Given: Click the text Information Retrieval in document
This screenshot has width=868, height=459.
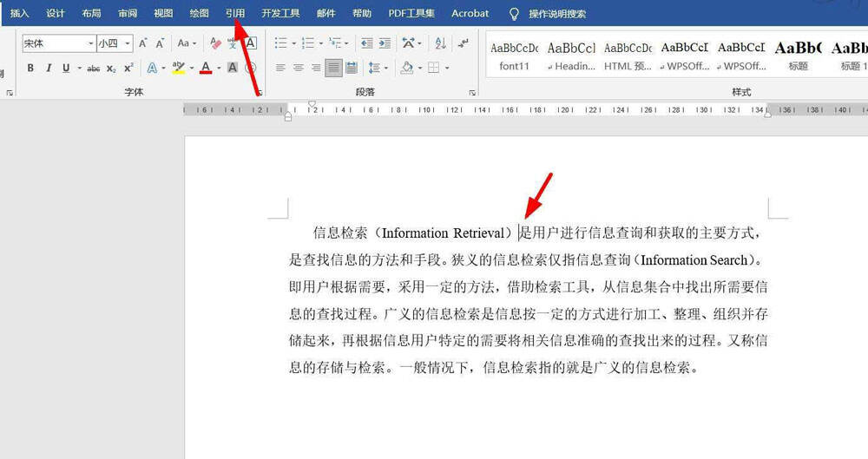Looking at the screenshot, I should (x=444, y=233).
